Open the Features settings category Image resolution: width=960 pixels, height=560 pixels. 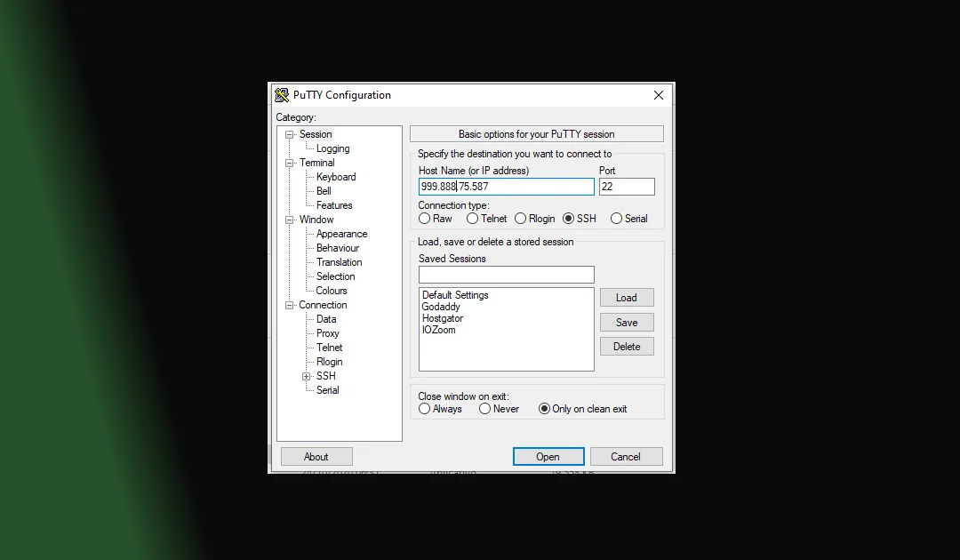(x=334, y=205)
